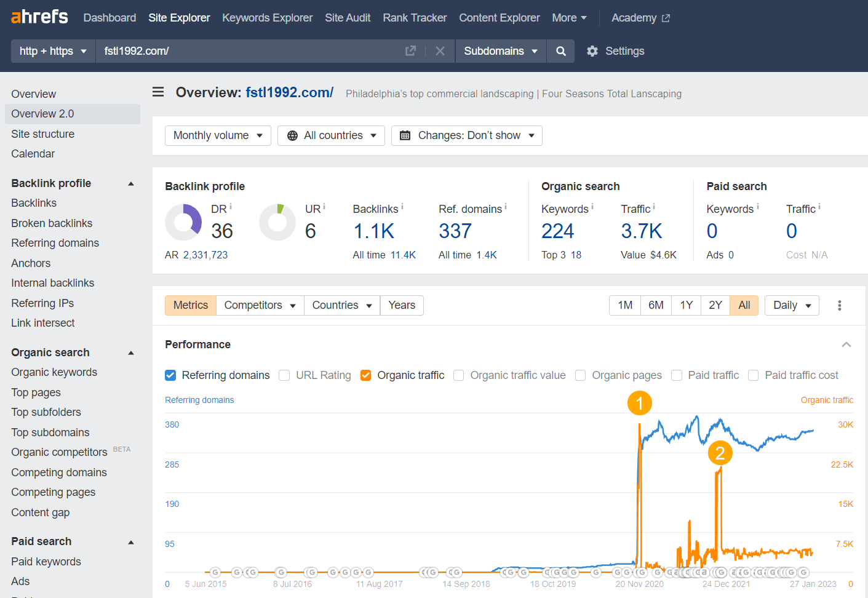Click the hamburger icon beside Overview title
This screenshot has height=598, width=868.
[158, 92]
